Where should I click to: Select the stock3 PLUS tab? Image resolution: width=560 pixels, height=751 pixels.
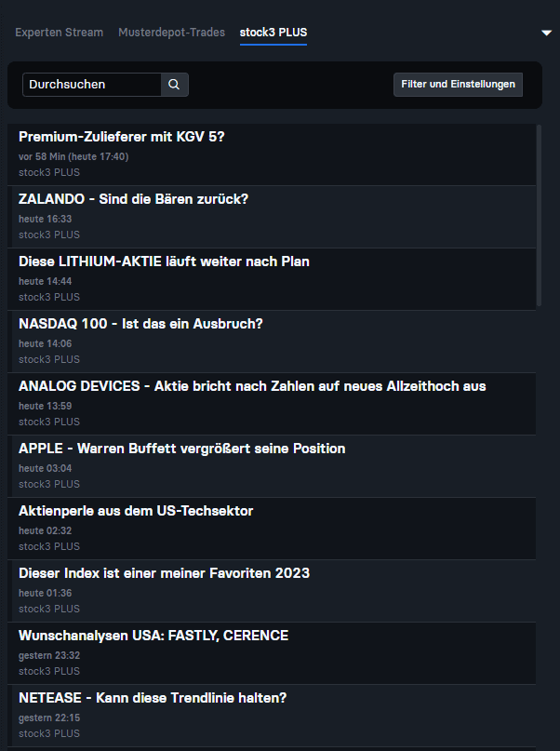pyautogui.click(x=273, y=31)
